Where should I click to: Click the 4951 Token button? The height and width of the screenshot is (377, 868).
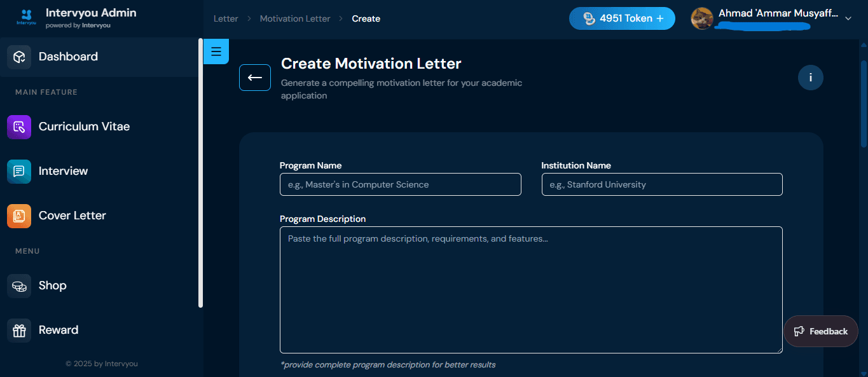click(622, 18)
